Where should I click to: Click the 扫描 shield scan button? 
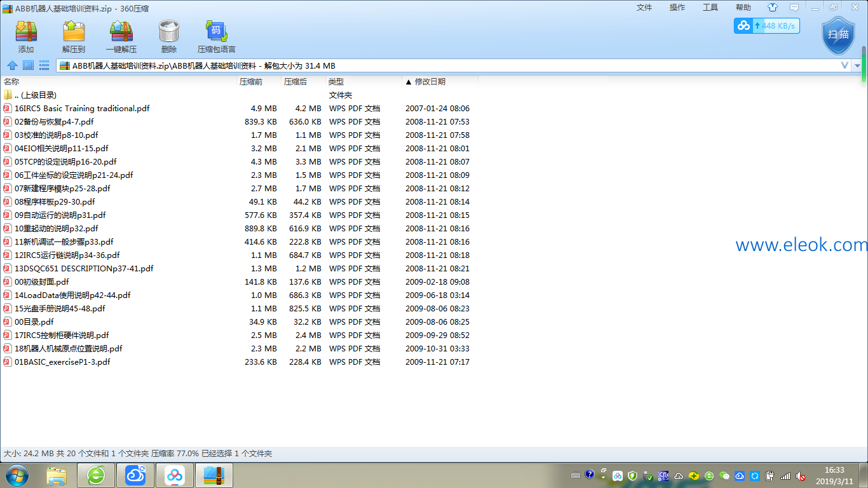point(838,35)
